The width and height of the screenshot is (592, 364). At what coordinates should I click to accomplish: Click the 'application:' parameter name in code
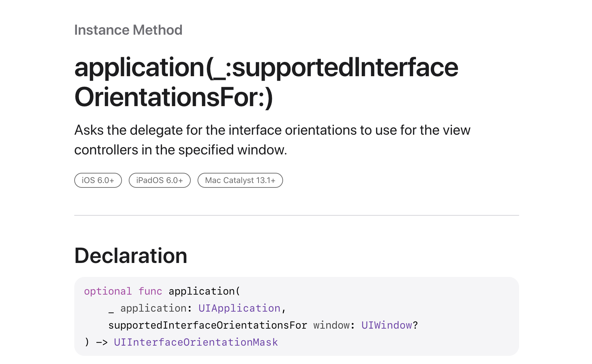click(x=153, y=308)
